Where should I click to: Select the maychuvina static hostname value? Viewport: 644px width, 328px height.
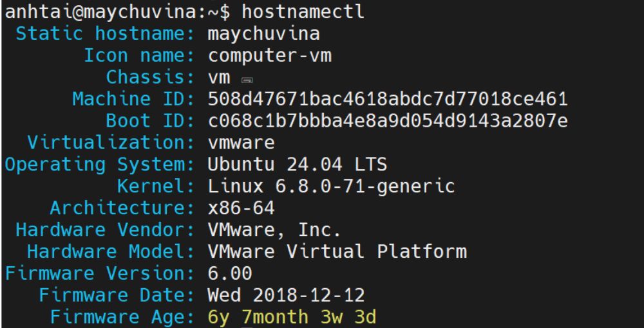click(x=263, y=34)
